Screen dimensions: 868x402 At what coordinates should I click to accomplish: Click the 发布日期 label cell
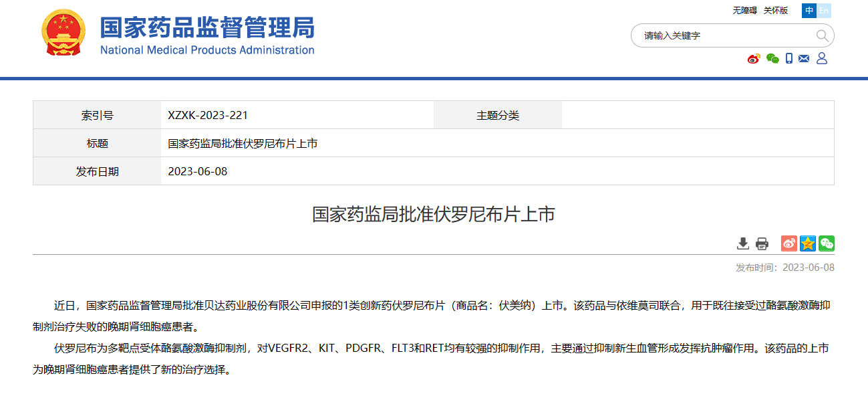click(x=98, y=171)
